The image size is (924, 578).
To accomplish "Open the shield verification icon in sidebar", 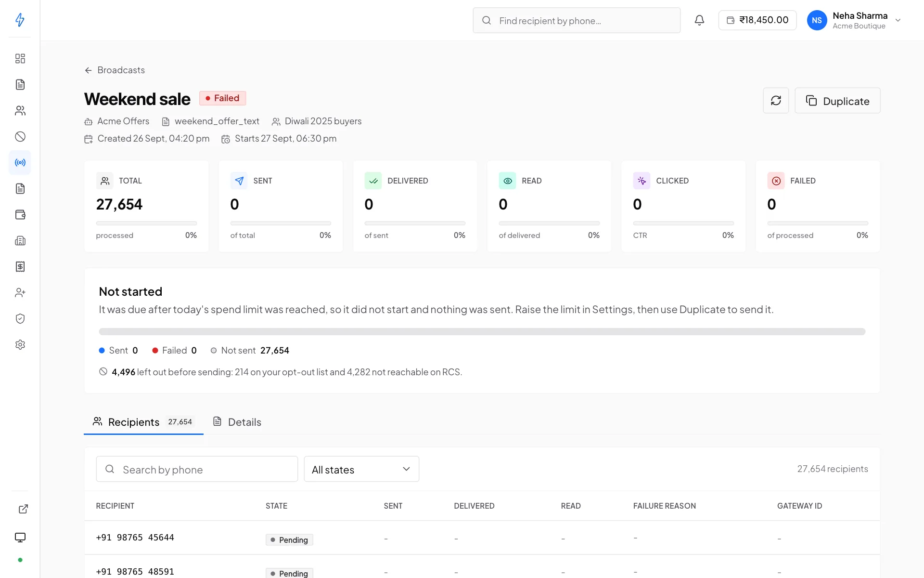I will 20,319.
